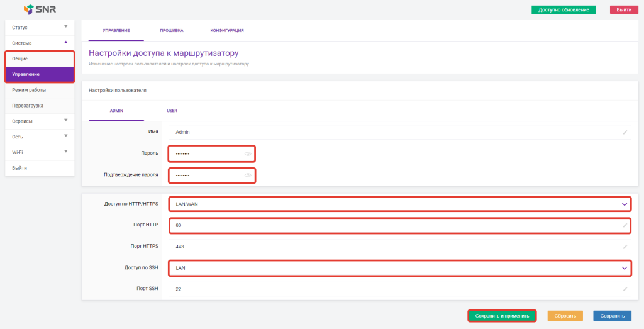The image size is (644, 329).
Task: Expand the Wi-Fi sidebar section
Action: pyautogui.click(x=40, y=152)
